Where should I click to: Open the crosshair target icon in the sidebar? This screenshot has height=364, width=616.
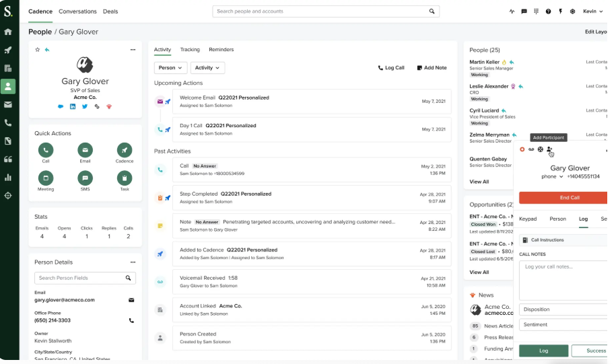coord(8,196)
